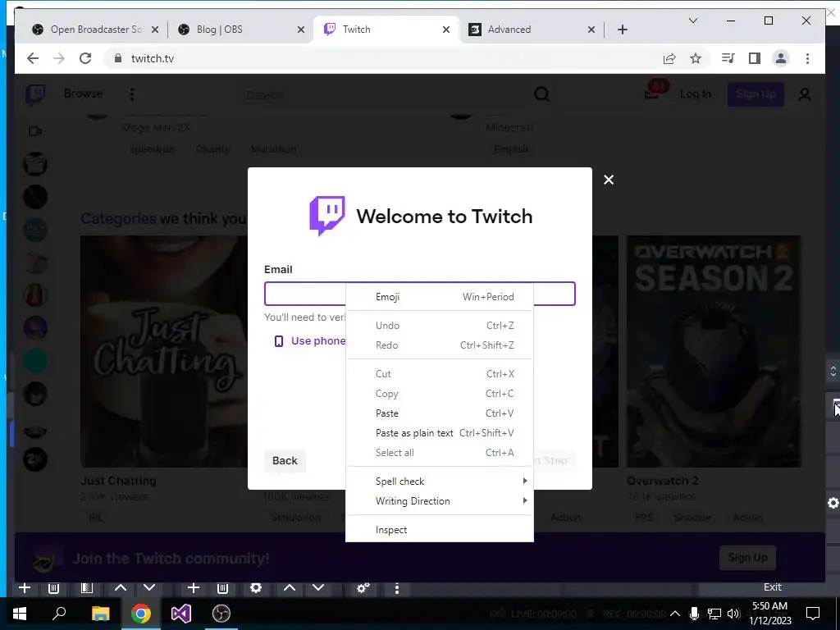Choose Emoji from the context menu

click(x=440, y=297)
